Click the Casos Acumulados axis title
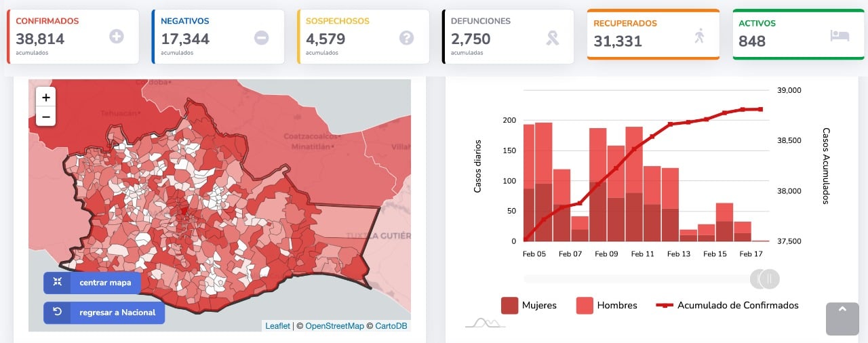Screen dimensions: 868x343 point(826,165)
